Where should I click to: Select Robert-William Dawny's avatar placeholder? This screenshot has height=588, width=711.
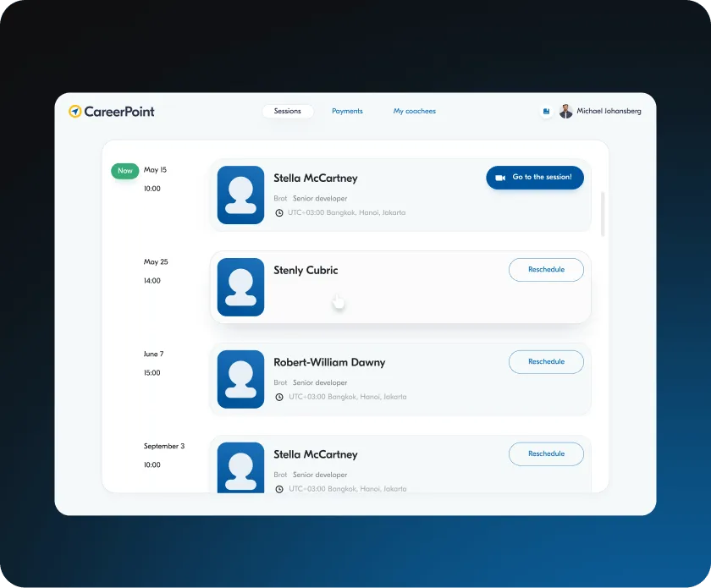[x=240, y=379]
